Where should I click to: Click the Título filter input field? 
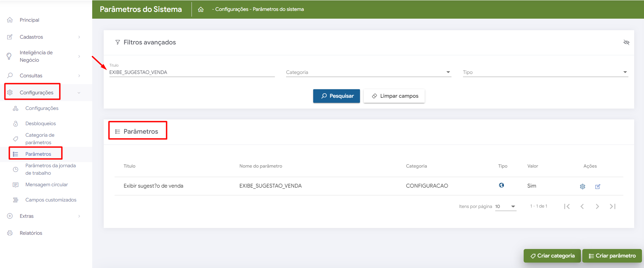192,72
